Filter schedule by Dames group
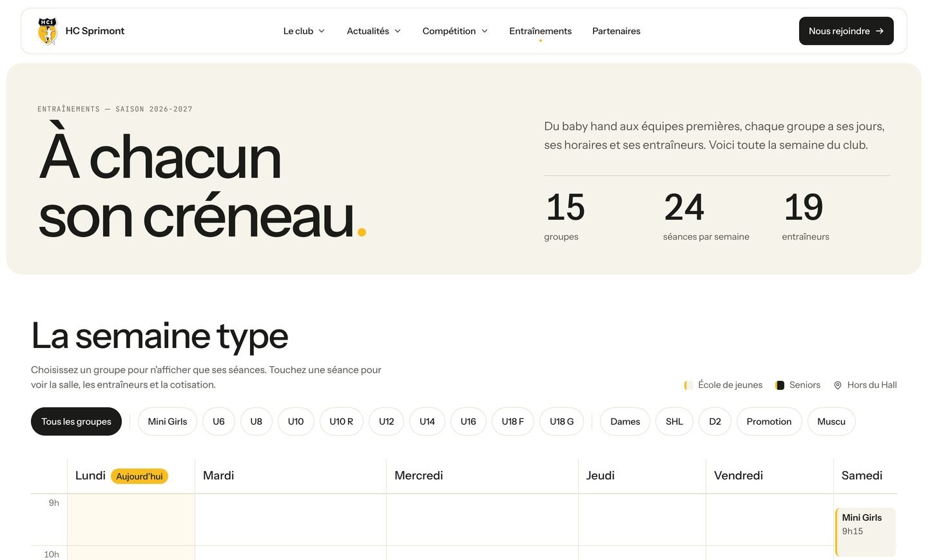928x560 pixels. click(x=625, y=421)
